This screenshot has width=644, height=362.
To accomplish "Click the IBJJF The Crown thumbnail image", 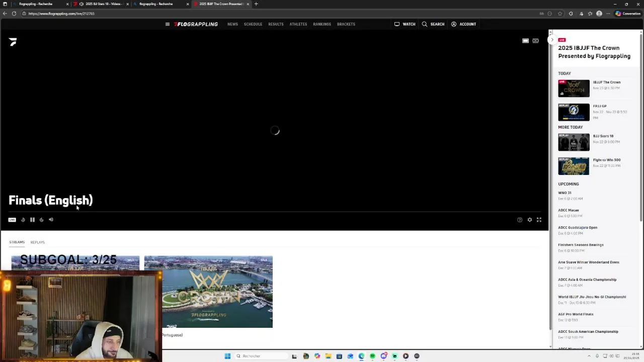I will coord(574,88).
